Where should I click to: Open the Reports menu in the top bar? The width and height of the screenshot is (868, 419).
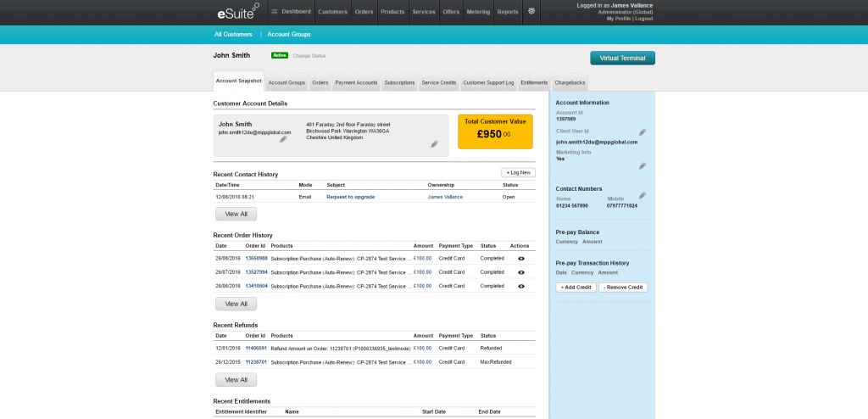click(508, 12)
